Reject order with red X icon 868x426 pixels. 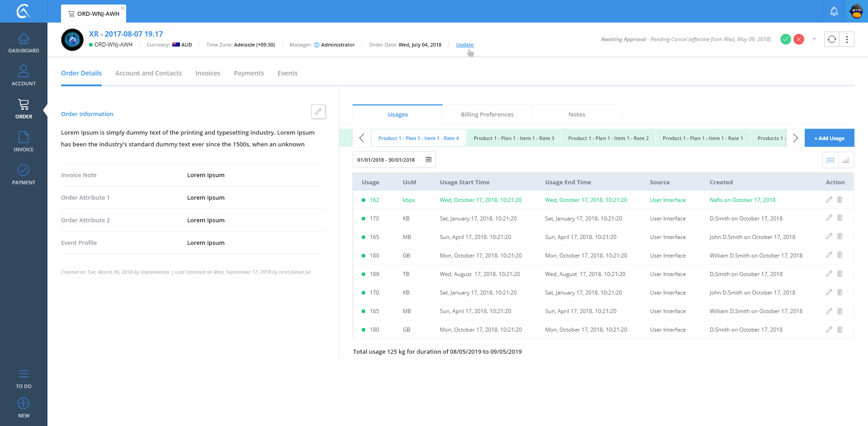coord(799,40)
